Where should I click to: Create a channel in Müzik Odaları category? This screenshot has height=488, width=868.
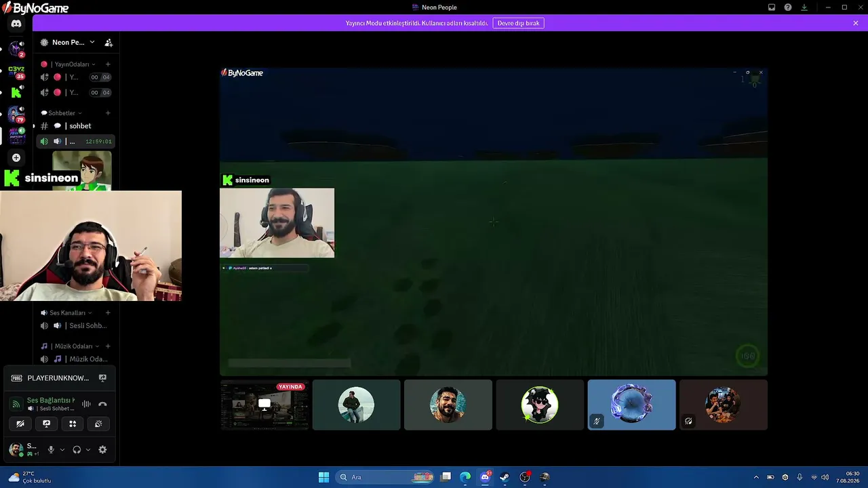108,346
